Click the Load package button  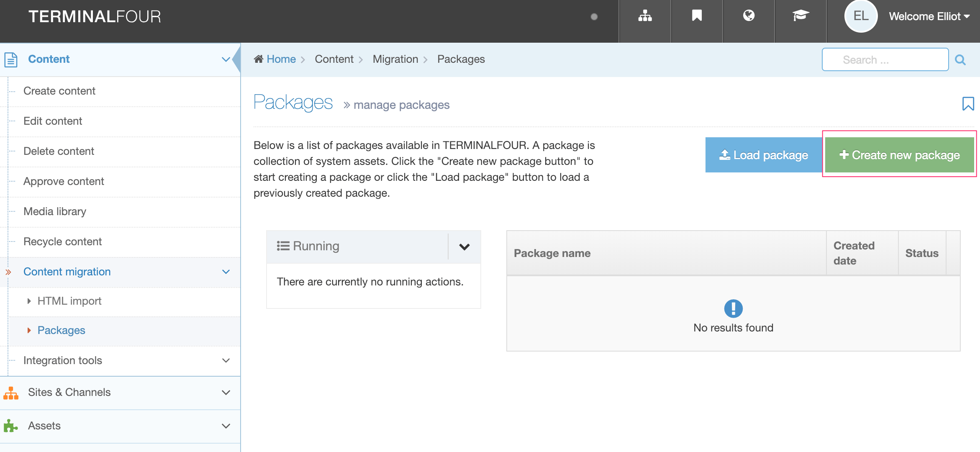point(764,155)
